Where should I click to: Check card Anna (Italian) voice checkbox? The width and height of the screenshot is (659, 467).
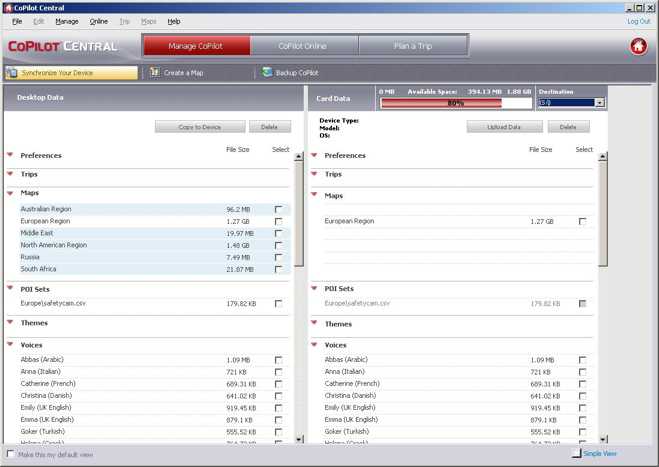pyautogui.click(x=582, y=372)
